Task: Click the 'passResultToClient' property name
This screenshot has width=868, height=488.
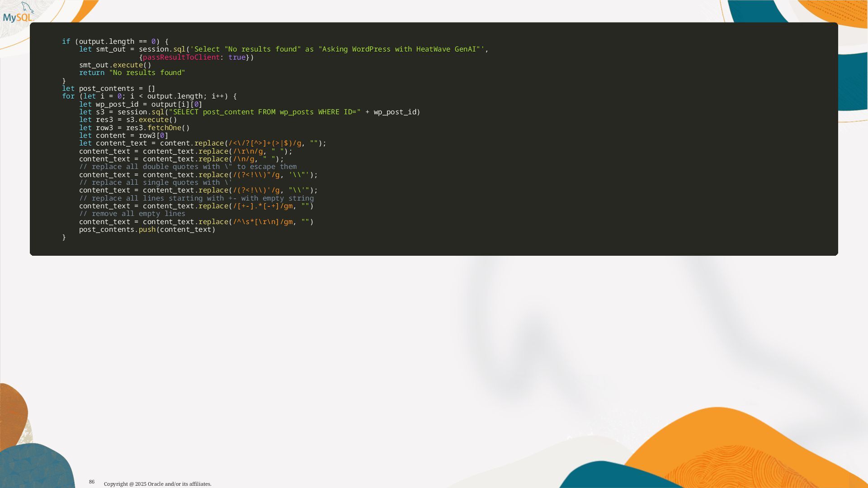Action: coord(181,57)
